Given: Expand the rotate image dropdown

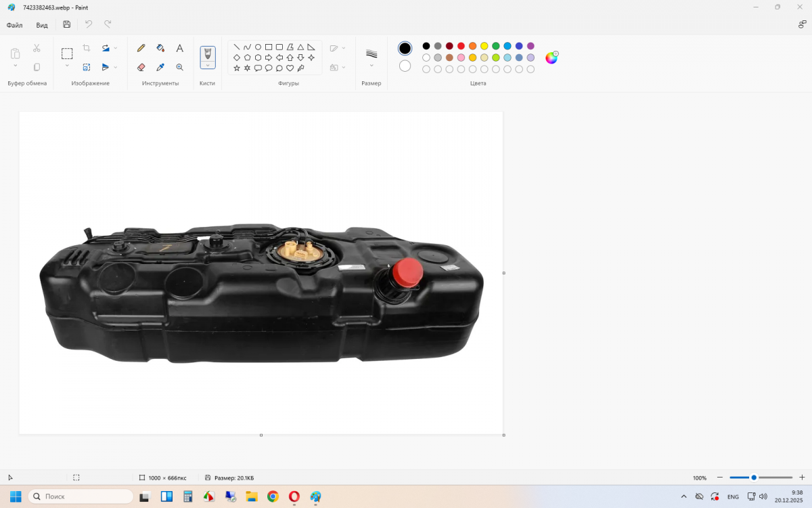Looking at the screenshot, I should pos(116,48).
